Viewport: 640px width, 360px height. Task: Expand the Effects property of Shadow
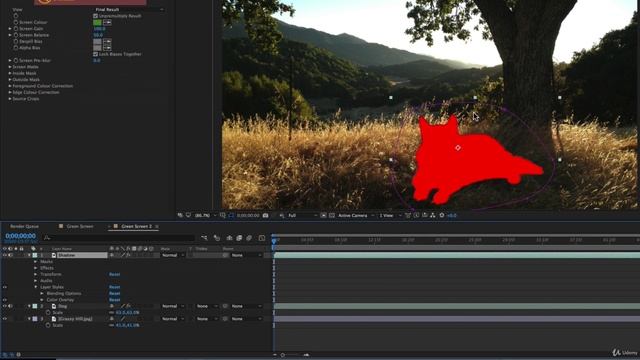36,268
